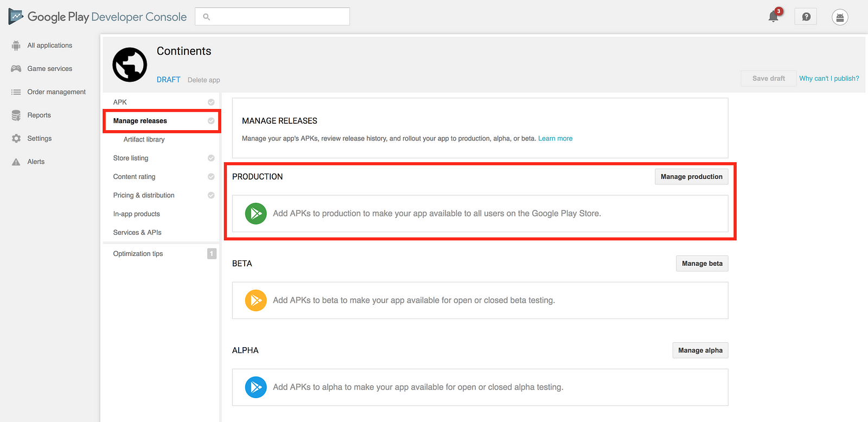Viewport: 868px width, 422px height.
Task: Open the notifications bell icon
Action: point(774,17)
